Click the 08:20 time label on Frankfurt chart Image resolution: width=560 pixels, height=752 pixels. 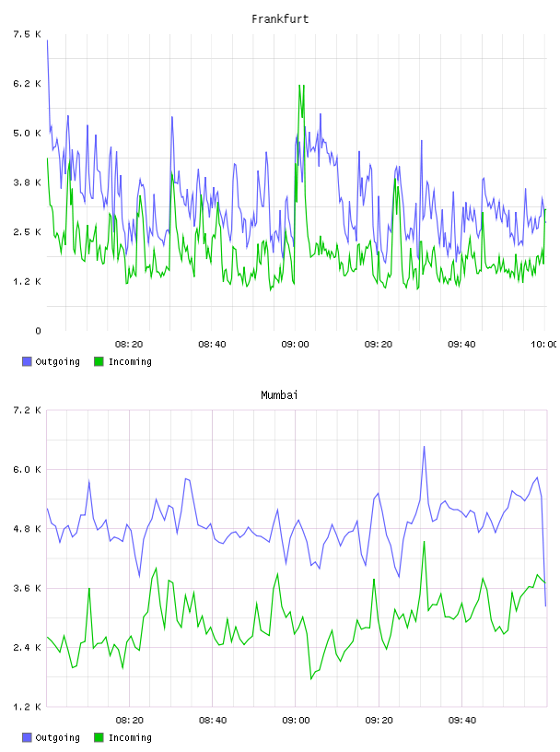129,345
